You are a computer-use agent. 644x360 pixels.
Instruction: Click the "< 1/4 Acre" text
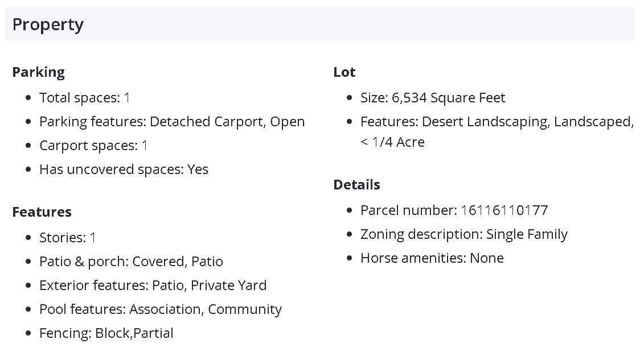[x=392, y=142]
